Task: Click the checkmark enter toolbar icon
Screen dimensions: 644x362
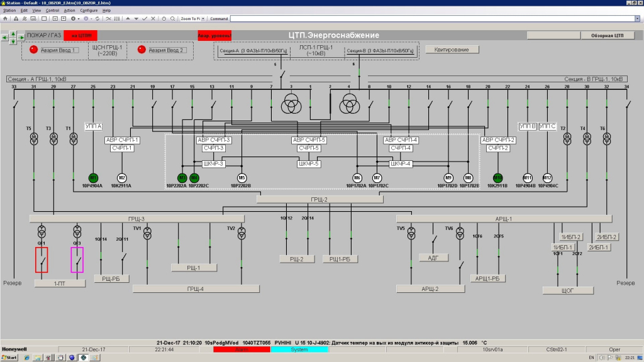Action: (145, 18)
